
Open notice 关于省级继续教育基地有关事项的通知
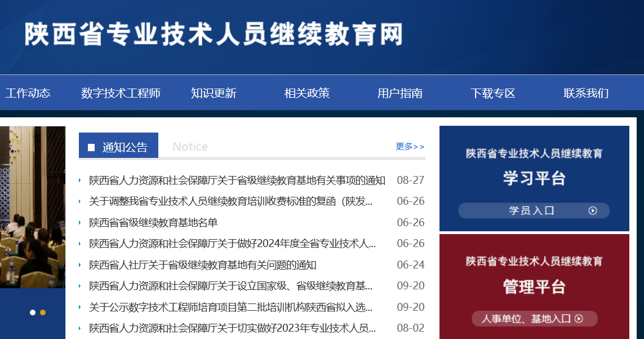237,180
